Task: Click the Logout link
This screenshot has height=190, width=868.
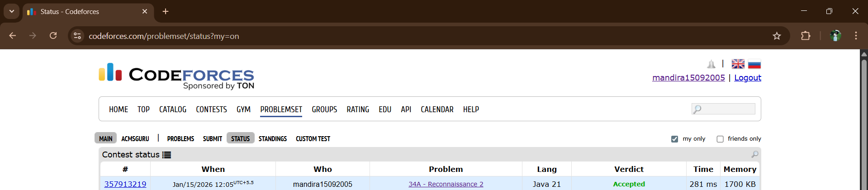Action: click(748, 78)
